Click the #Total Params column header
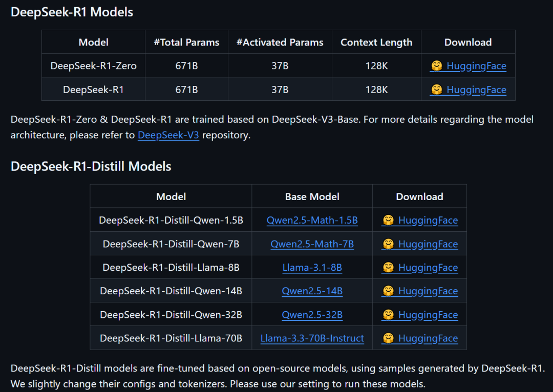The width and height of the screenshot is (553, 392). coord(186,42)
